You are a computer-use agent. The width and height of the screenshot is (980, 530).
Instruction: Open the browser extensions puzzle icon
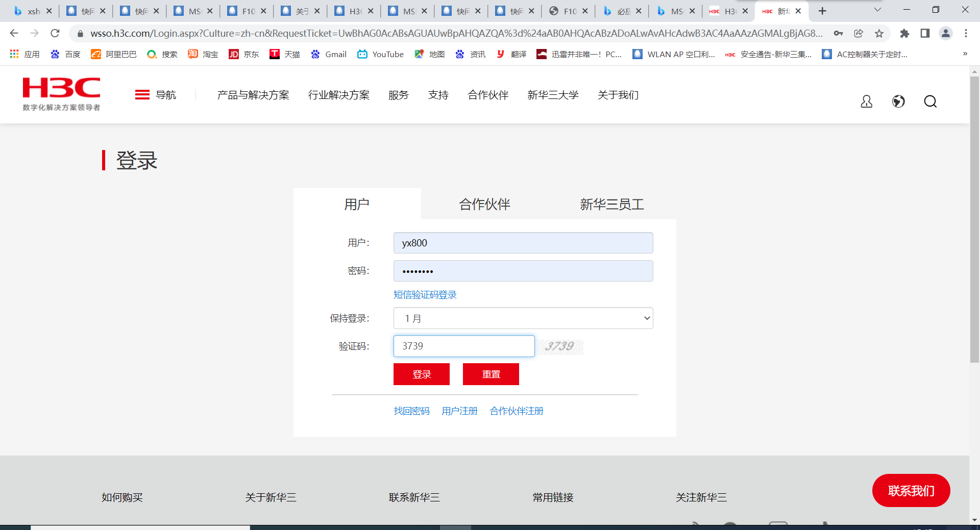[x=904, y=33]
